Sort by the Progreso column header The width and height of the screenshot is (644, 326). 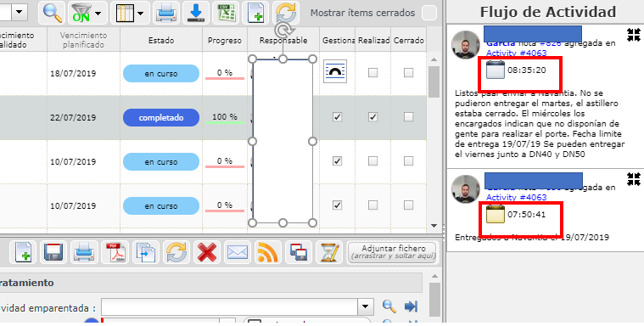coord(225,40)
